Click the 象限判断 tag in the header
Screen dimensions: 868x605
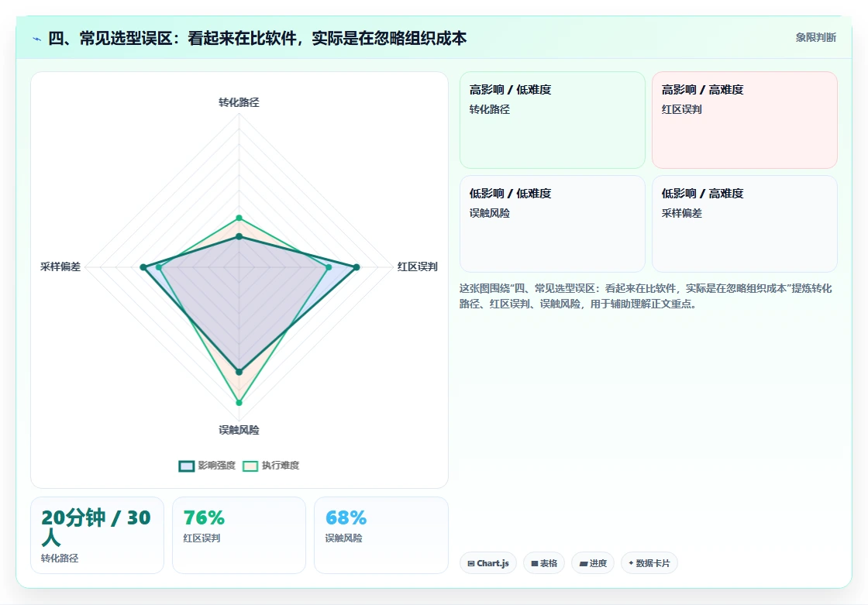[x=815, y=38]
